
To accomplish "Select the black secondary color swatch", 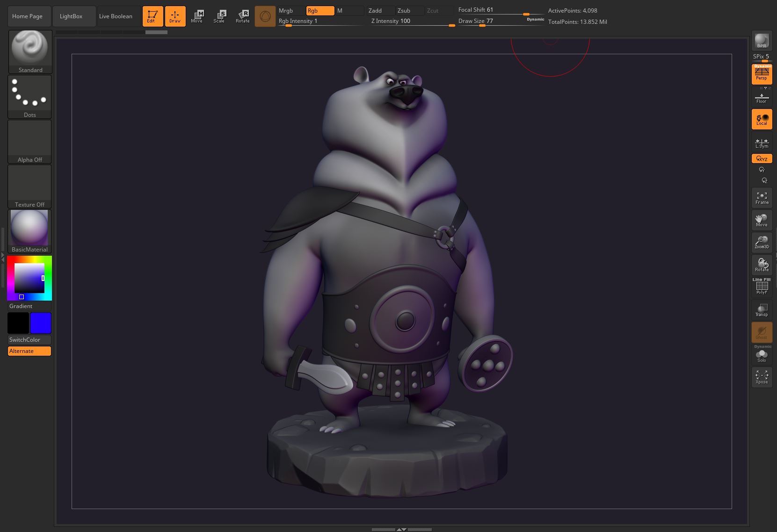I will coord(18,323).
